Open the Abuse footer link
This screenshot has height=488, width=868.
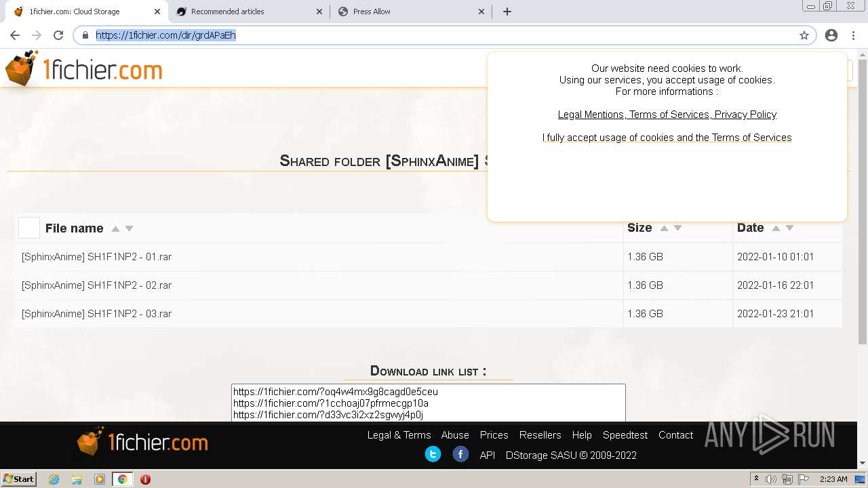(x=455, y=435)
